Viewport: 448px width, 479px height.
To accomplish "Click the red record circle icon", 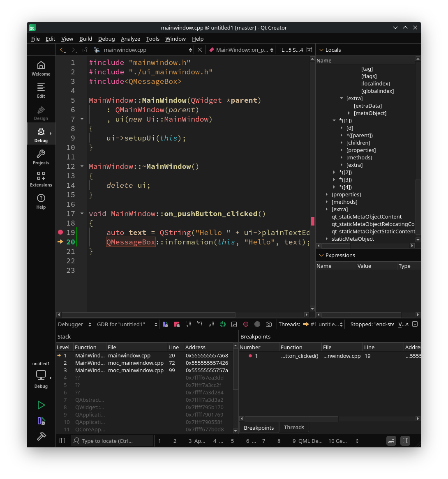I will [x=246, y=325].
